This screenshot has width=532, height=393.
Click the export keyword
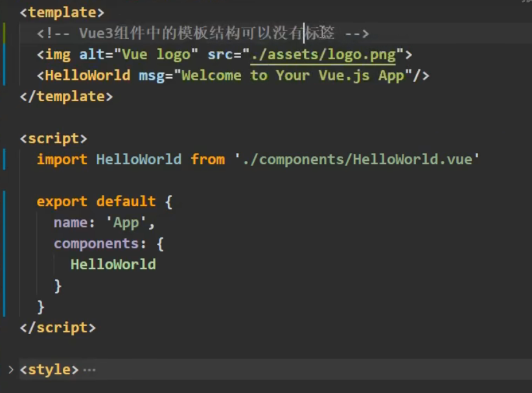[x=62, y=202]
